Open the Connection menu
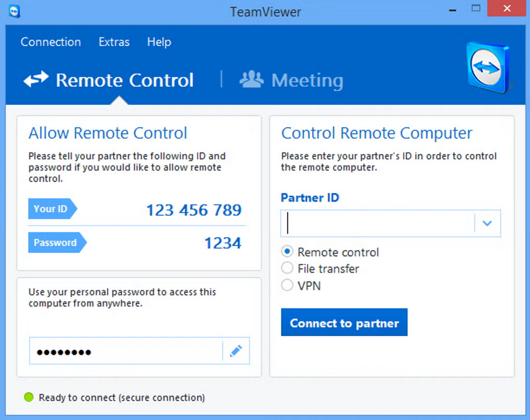The height and width of the screenshot is (420, 530). [51, 42]
